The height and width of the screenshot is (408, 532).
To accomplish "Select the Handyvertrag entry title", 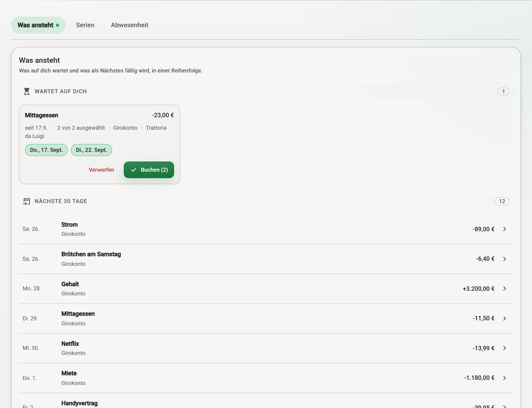I will 79,403.
